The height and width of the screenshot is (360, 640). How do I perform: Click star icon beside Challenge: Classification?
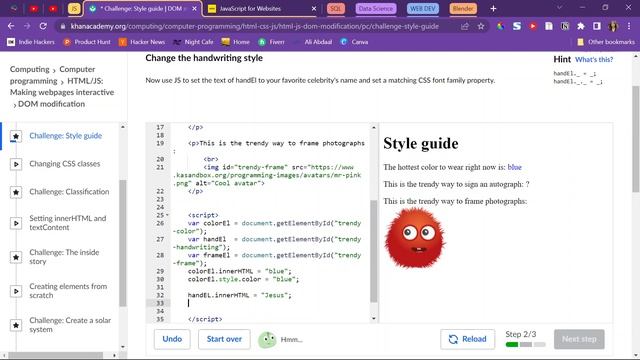(x=16, y=192)
